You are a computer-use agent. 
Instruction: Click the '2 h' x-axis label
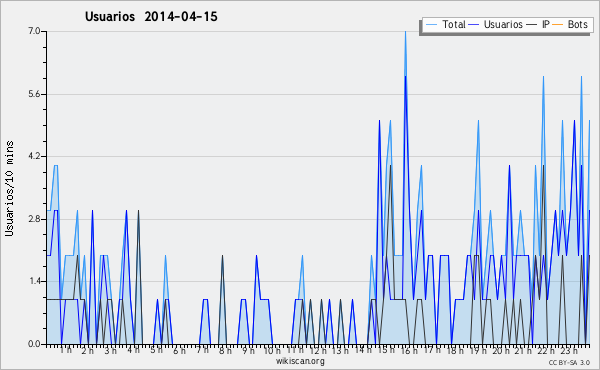[x=88, y=351]
